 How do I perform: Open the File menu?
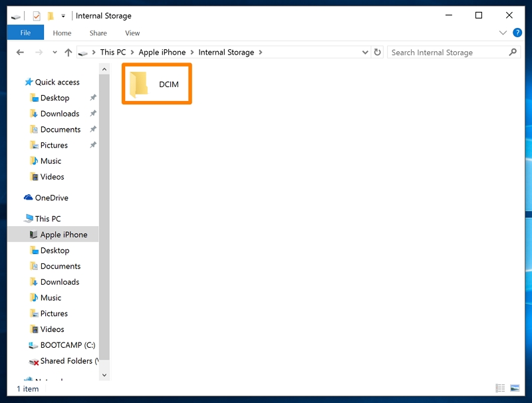(x=25, y=33)
